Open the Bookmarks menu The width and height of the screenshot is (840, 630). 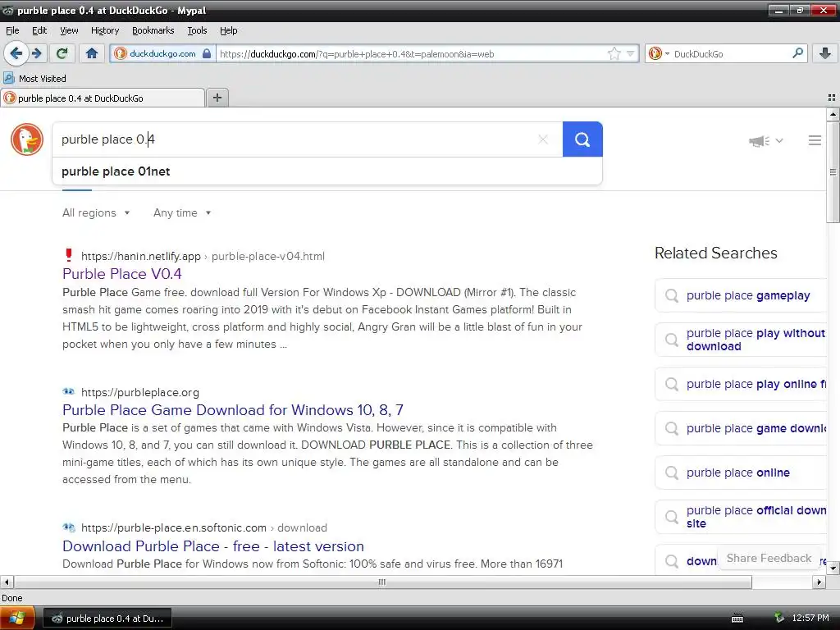tap(153, 30)
